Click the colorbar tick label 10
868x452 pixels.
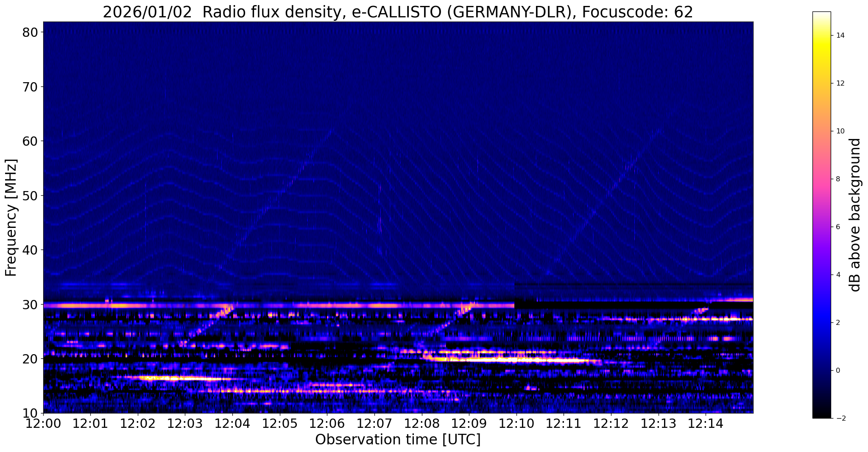coord(840,131)
